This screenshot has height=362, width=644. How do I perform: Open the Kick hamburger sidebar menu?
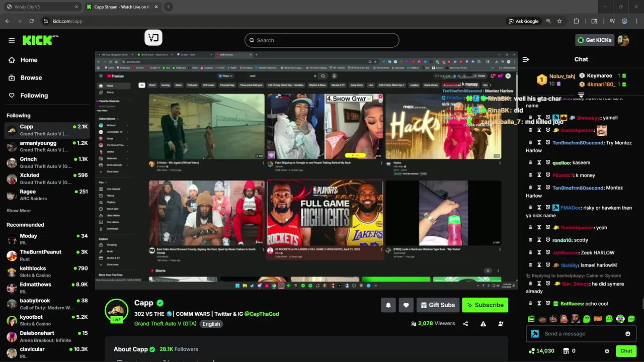(12, 40)
